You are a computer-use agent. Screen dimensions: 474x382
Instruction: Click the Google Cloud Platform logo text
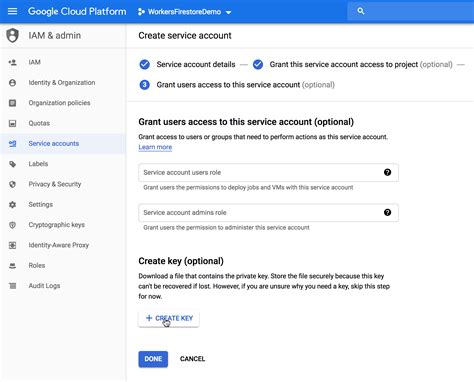(77, 12)
